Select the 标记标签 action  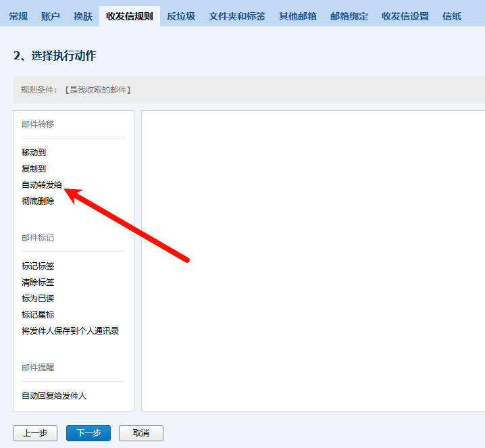click(38, 266)
